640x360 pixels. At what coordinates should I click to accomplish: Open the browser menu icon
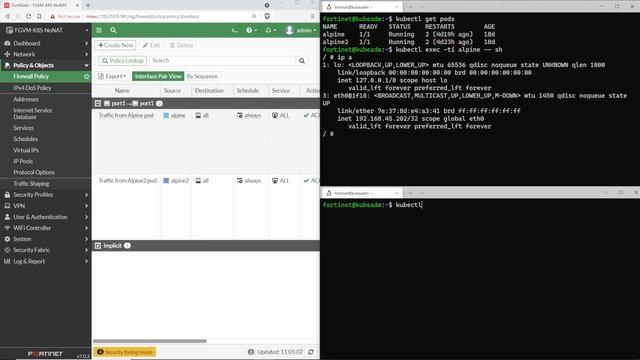pos(313,16)
